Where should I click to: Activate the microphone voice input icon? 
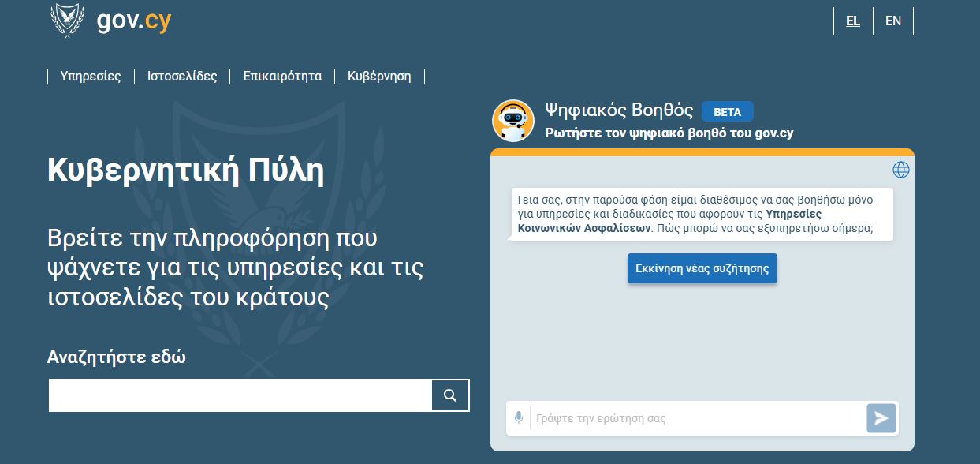point(518,417)
